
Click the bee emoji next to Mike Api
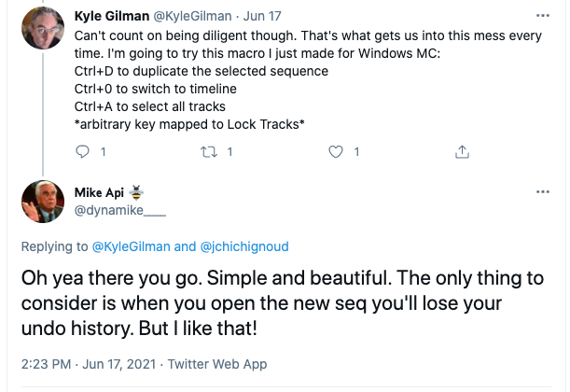136,192
